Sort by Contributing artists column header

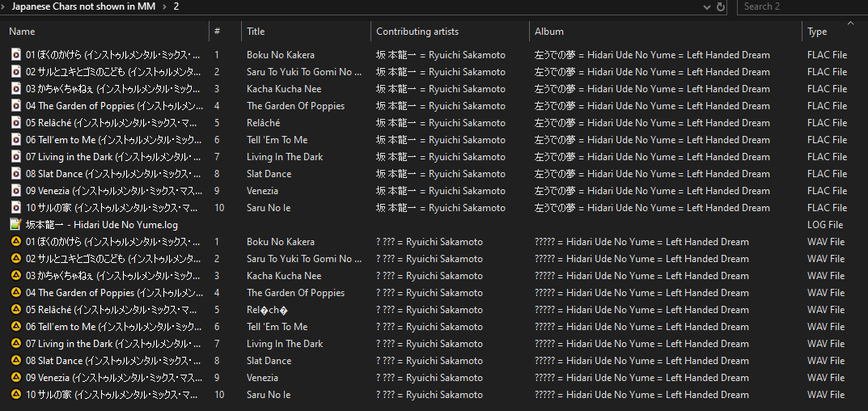pyautogui.click(x=417, y=32)
